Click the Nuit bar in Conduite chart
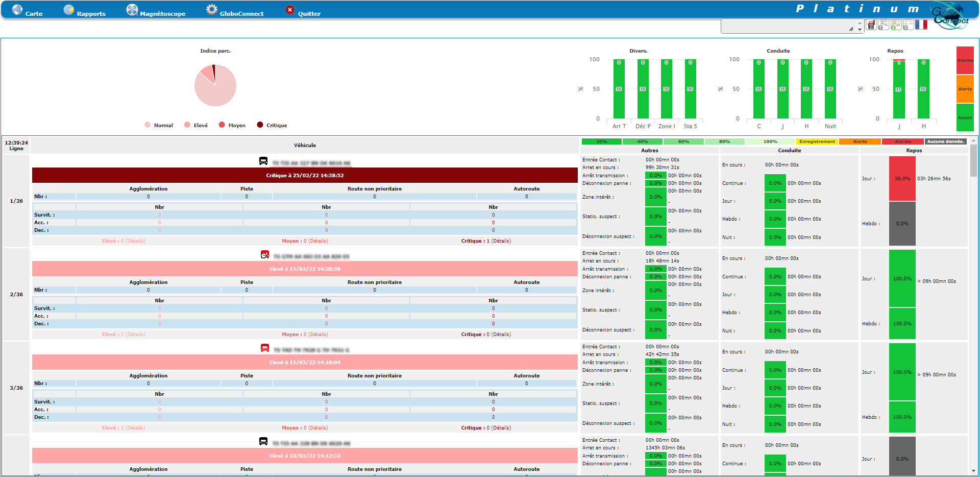This screenshot has height=477, width=980. (x=830, y=89)
